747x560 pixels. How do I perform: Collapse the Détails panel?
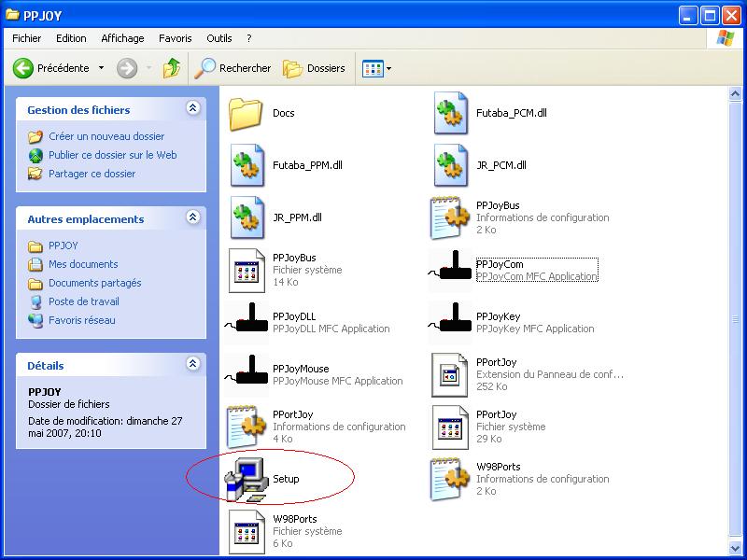click(192, 364)
